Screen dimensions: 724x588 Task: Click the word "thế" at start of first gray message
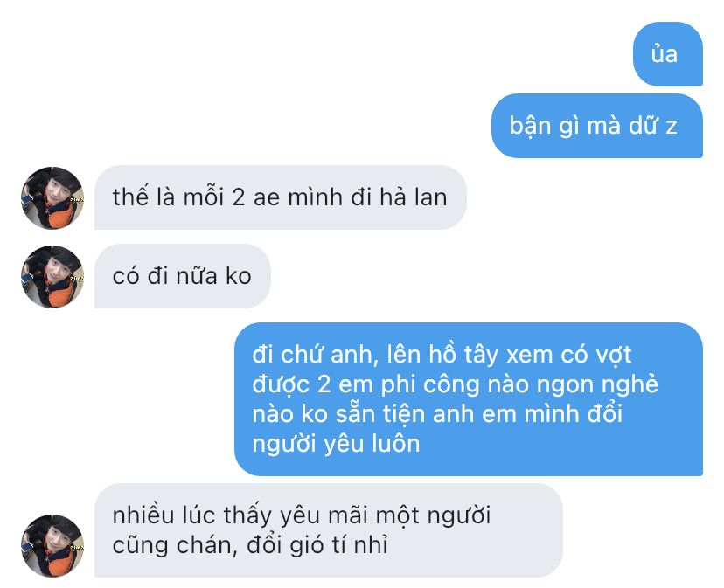tap(130, 197)
